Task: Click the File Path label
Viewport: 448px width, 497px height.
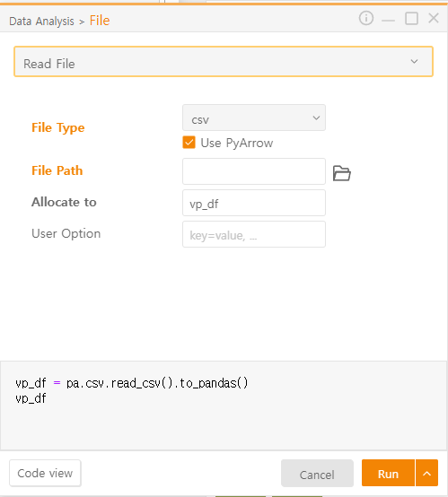Action: pos(57,170)
